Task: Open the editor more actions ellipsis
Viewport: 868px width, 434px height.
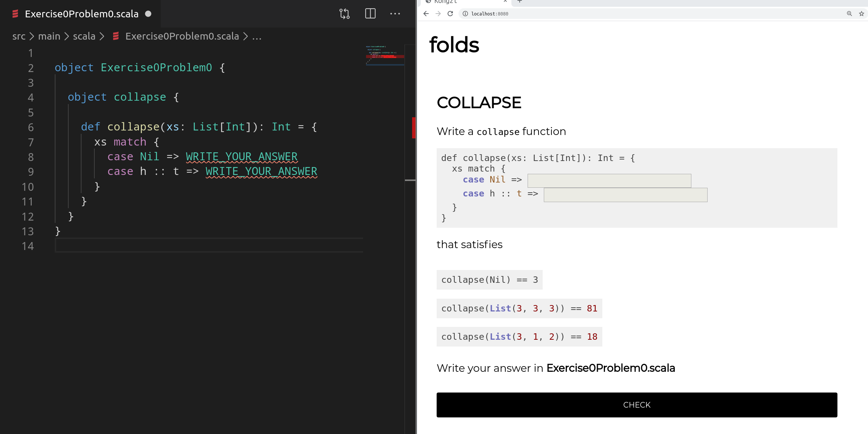Action: pyautogui.click(x=395, y=14)
